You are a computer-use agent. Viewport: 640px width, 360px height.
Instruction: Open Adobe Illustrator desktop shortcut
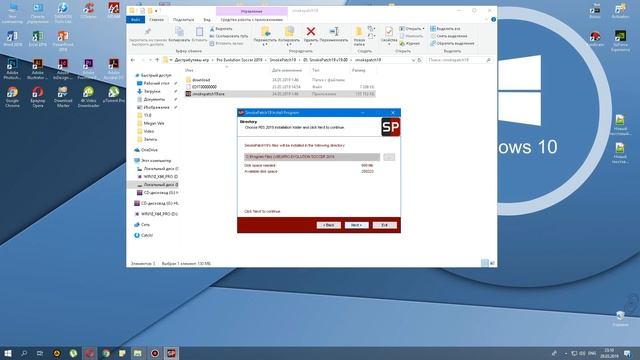[x=38, y=69]
